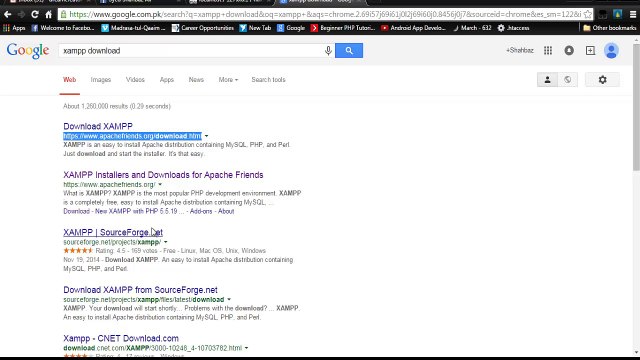Switch to Images tab
The image size is (640, 360).
pyautogui.click(x=101, y=80)
